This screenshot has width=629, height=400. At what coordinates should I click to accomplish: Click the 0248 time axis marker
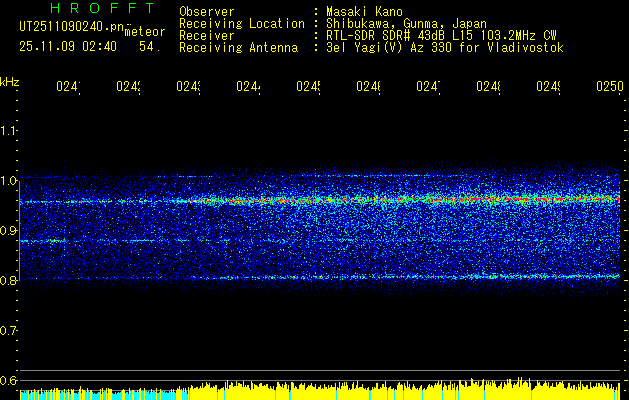pos(489,87)
